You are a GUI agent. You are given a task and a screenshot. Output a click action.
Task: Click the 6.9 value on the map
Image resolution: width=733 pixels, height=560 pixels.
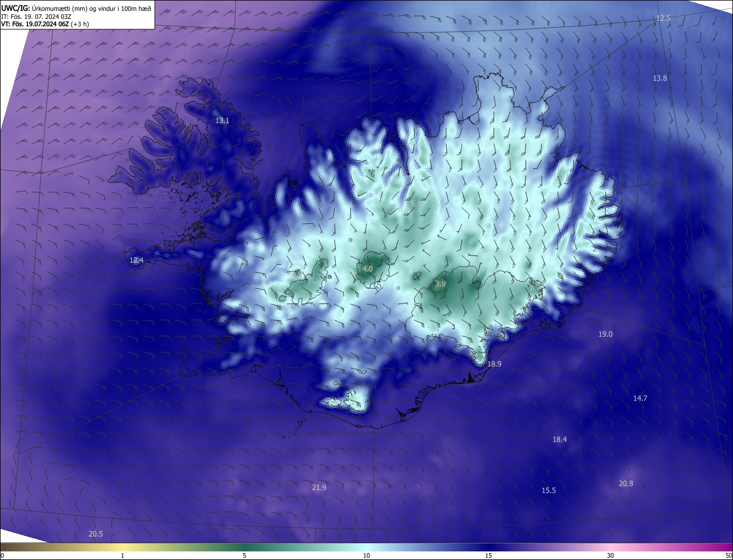click(416, 204)
